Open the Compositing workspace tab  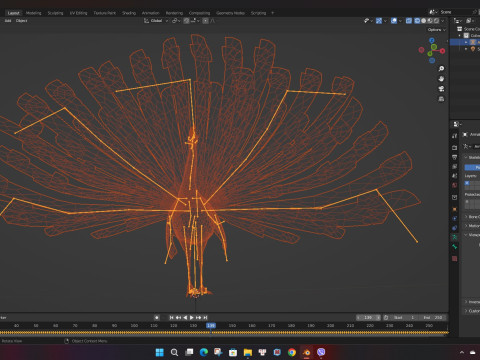pyautogui.click(x=199, y=13)
